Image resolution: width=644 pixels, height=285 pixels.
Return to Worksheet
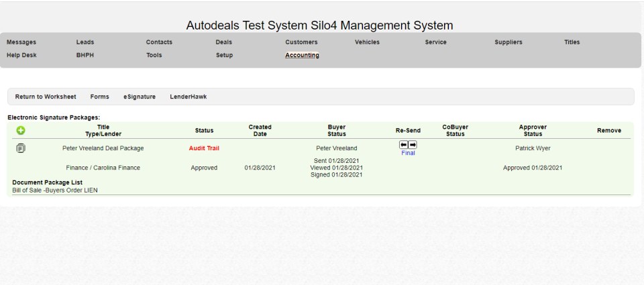[46, 97]
